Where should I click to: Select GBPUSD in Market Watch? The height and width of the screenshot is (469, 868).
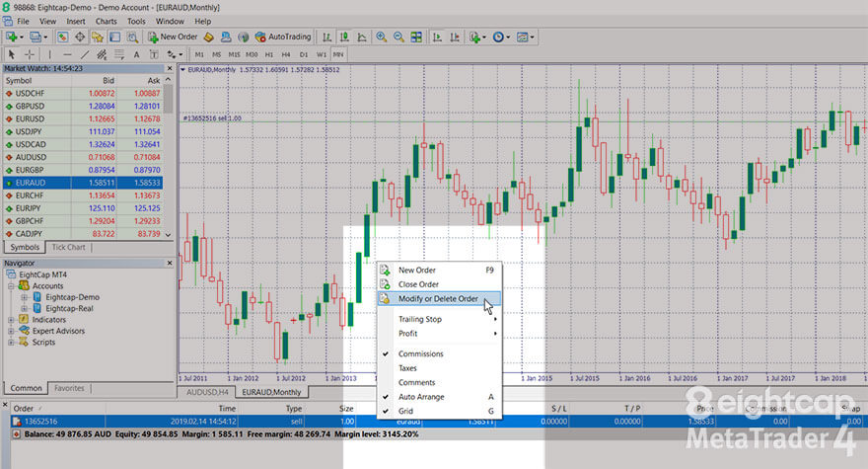click(x=83, y=106)
